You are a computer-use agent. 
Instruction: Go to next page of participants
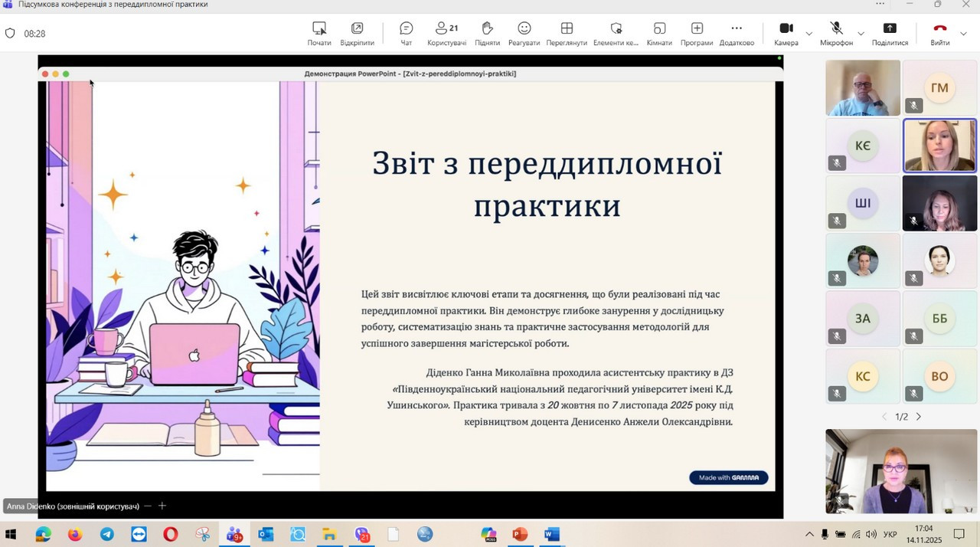pyautogui.click(x=919, y=417)
